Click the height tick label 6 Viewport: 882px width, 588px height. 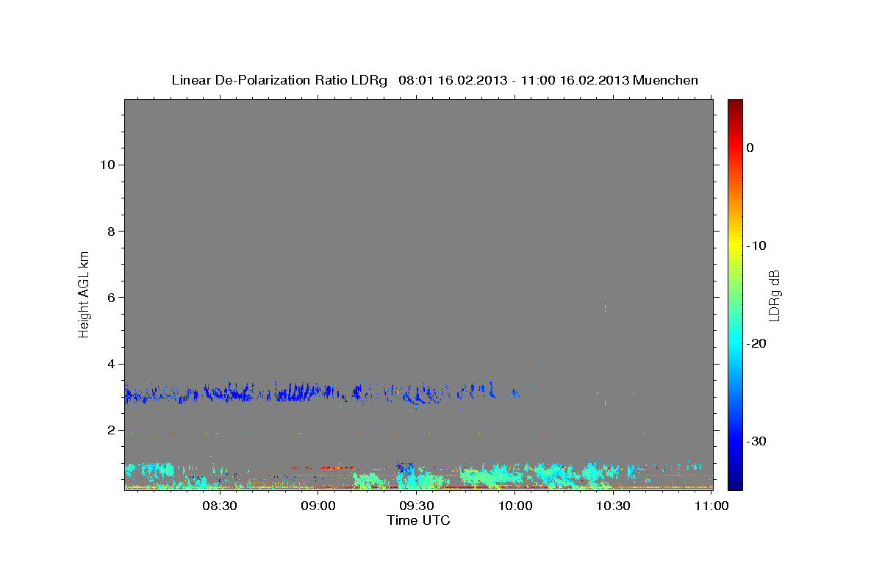[x=110, y=298]
